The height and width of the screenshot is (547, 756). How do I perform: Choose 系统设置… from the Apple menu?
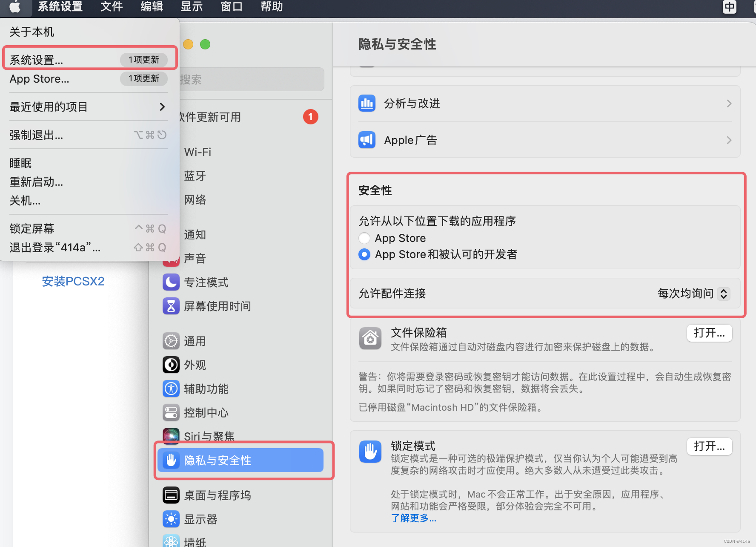[x=36, y=60]
